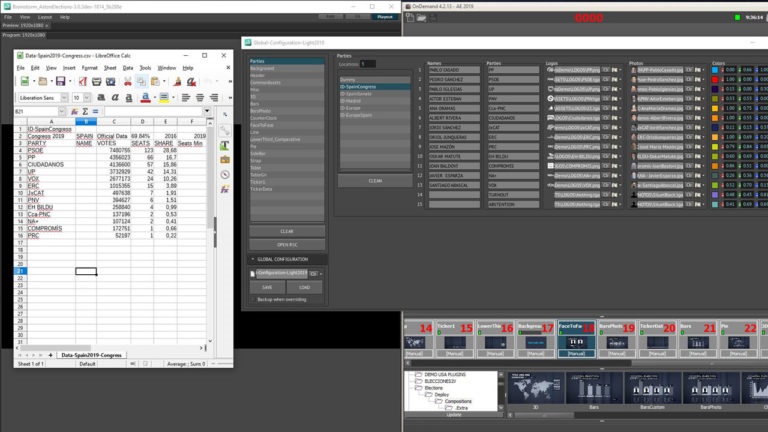768x432 pixels.
Task: Click the Clear Direct Formatting icon
Action: (192, 81)
